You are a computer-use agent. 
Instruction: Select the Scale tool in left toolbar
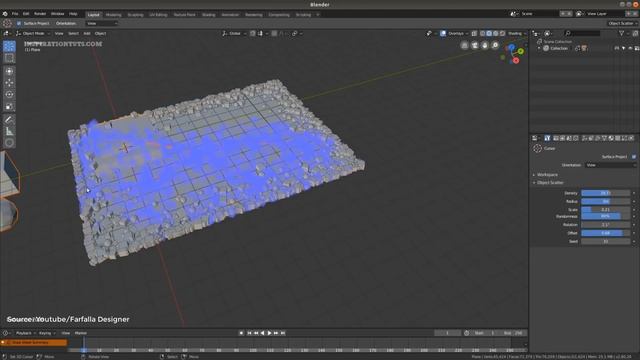[x=9, y=107]
